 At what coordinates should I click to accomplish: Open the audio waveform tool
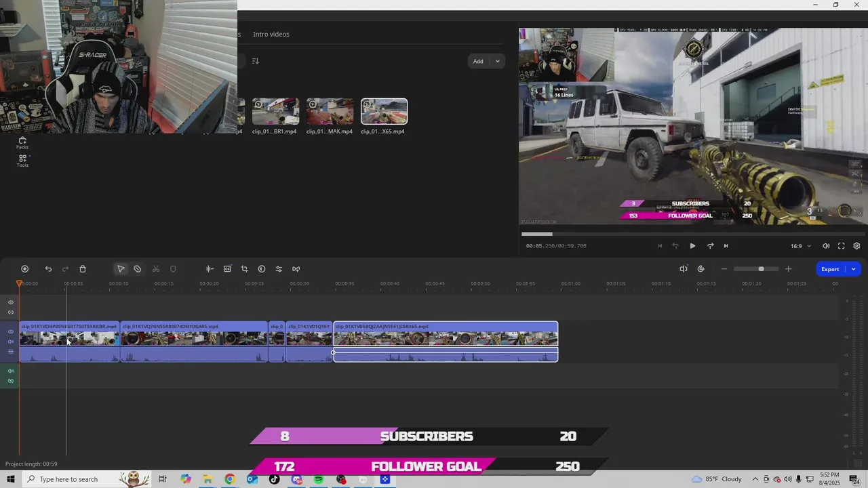(x=210, y=269)
